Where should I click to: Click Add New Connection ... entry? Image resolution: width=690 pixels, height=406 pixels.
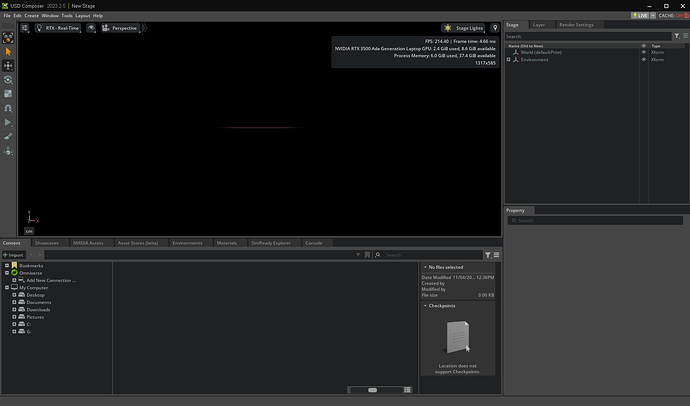(51, 280)
